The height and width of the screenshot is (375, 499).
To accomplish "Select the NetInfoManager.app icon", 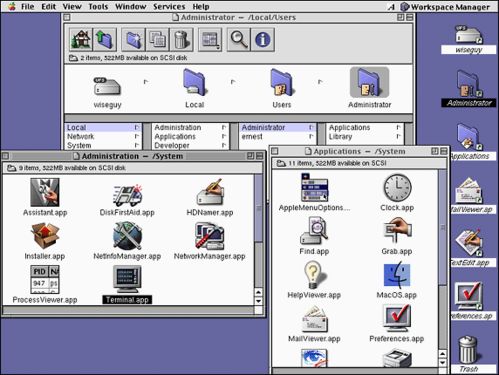I will click(x=127, y=236).
